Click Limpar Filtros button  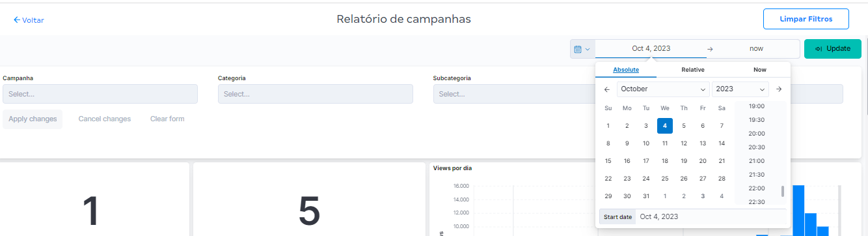pyautogui.click(x=806, y=20)
